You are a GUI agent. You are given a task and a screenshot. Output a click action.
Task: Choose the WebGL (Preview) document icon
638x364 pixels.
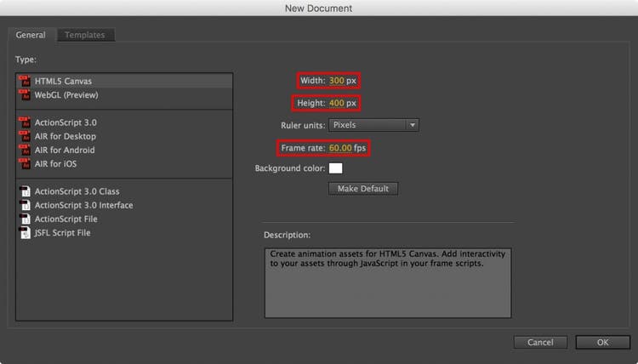coord(24,95)
